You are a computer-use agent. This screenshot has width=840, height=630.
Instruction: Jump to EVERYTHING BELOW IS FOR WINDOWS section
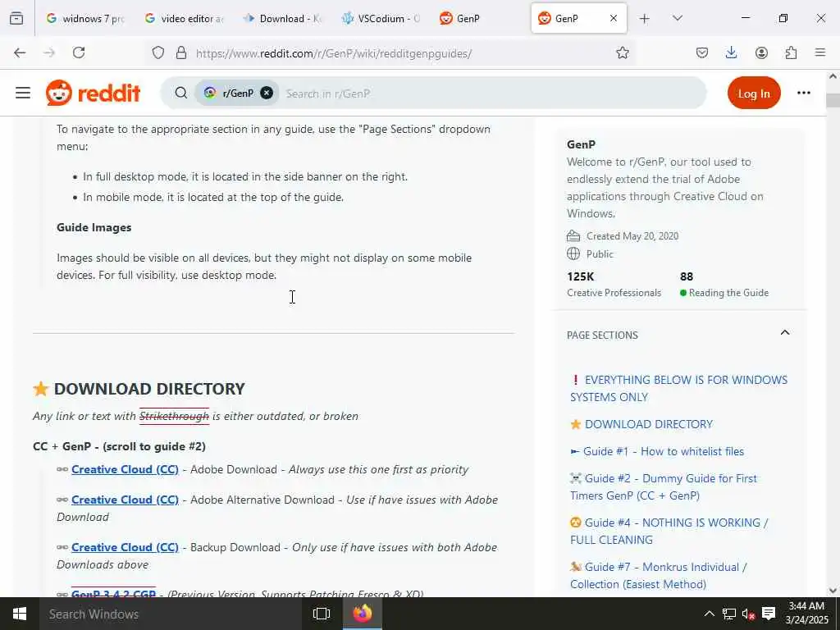(x=678, y=388)
